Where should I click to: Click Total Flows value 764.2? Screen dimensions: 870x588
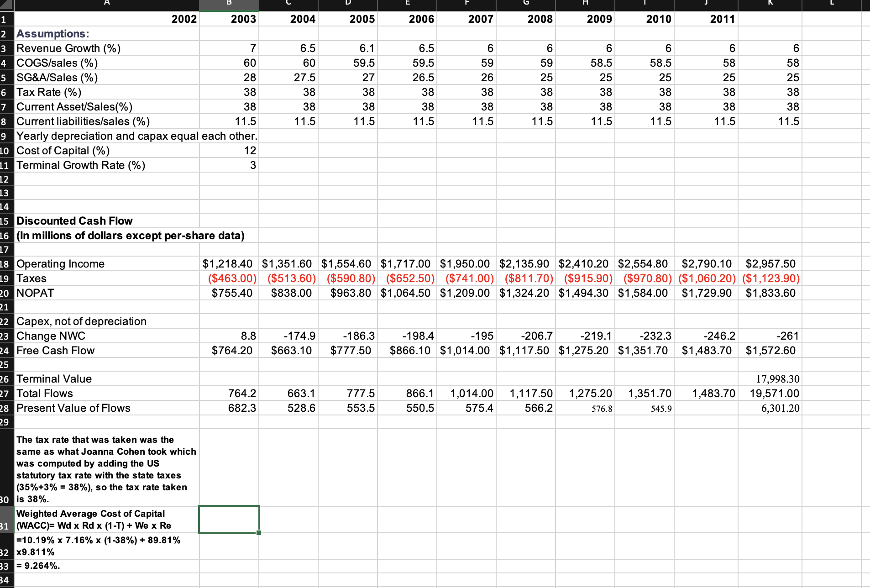[229, 394]
